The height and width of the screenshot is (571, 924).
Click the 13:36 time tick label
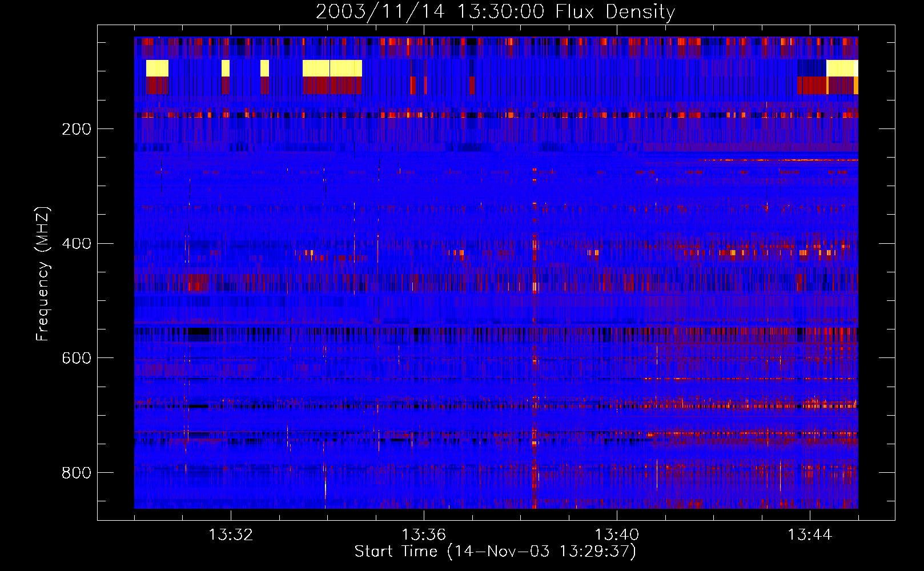424,535
